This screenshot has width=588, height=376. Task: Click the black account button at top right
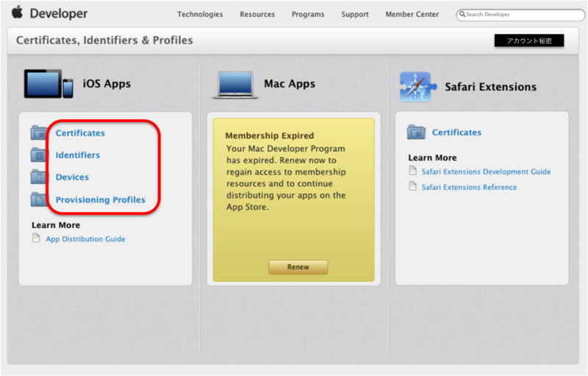528,40
